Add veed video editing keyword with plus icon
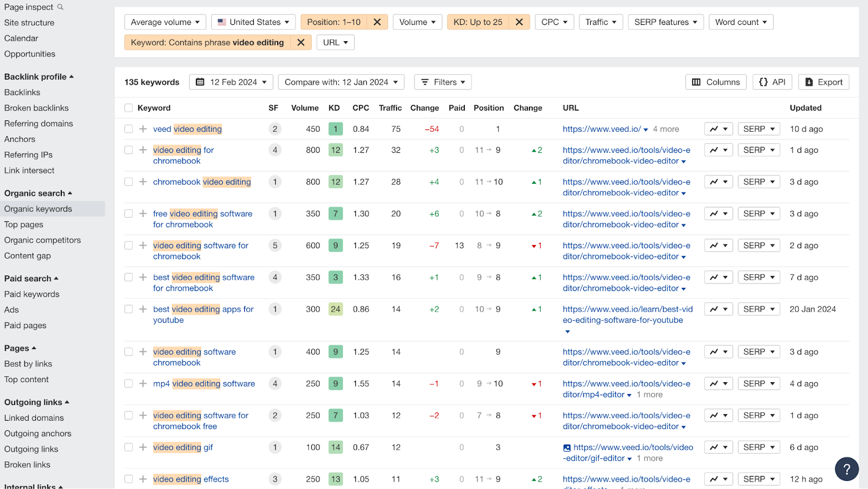868x489 pixels. pos(143,129)
